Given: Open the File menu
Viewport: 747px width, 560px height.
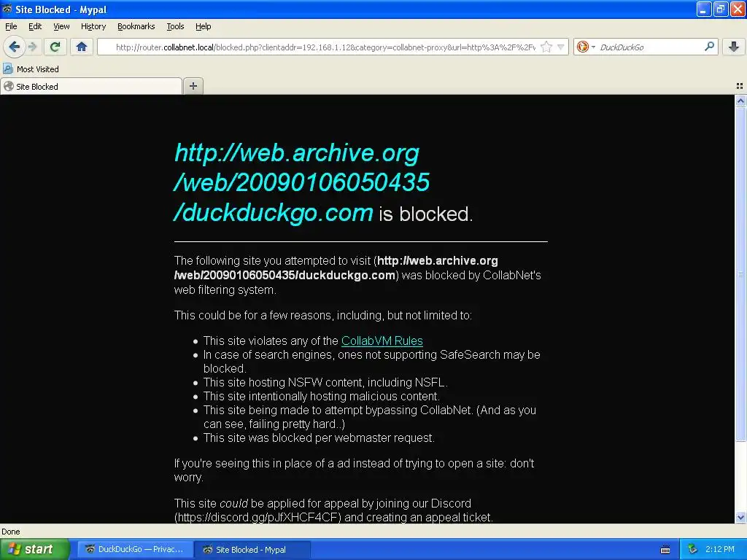Looking at the screenshot, I should pyautogui.click(x=11, y=26).
